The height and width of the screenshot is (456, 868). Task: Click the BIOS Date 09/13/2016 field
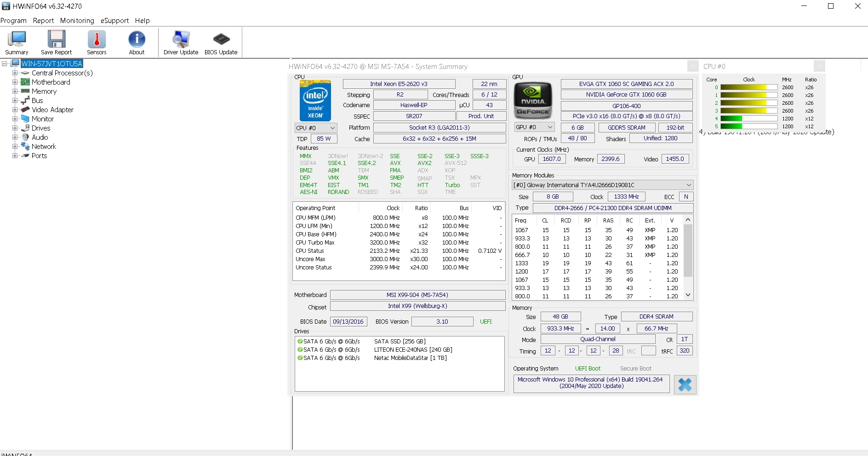pos(348,321)
